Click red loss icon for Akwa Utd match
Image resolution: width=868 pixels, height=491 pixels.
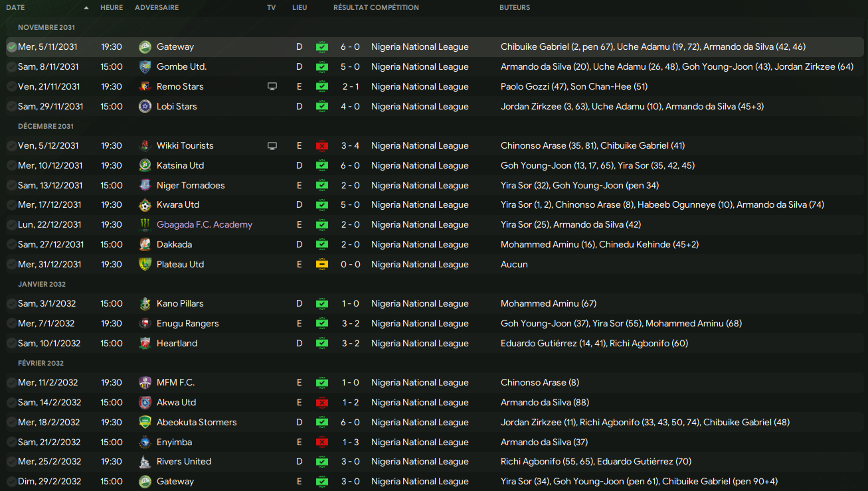click(321, 402)
